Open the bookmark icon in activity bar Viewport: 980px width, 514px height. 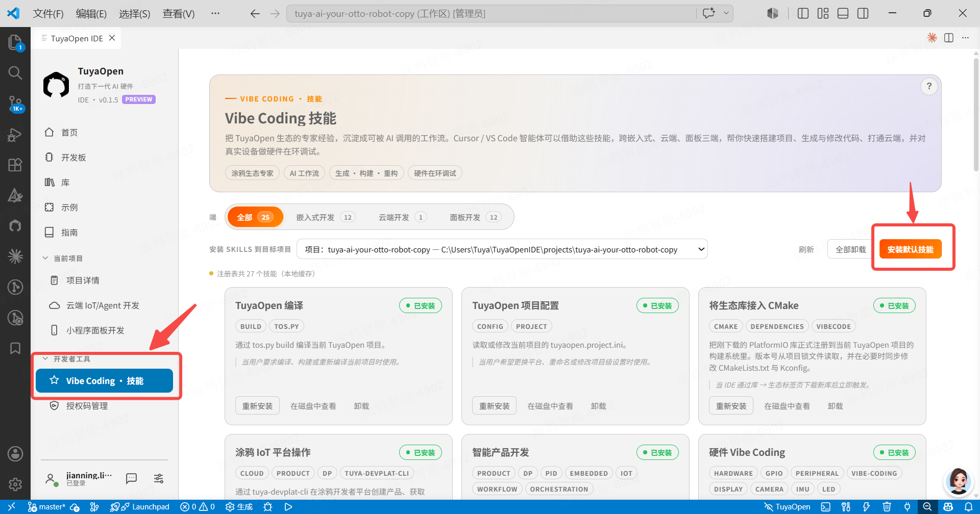pyautogui.click(x=15, y=348)
